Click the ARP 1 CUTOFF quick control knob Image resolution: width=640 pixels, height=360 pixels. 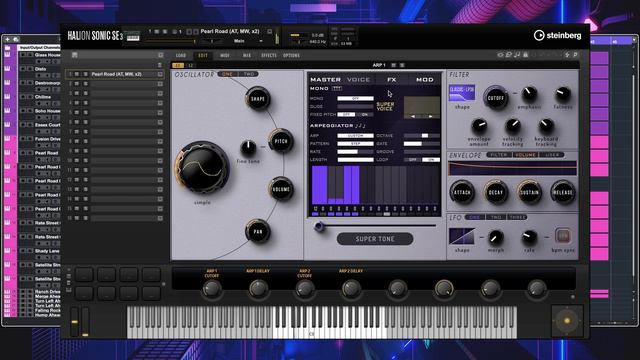211,289
